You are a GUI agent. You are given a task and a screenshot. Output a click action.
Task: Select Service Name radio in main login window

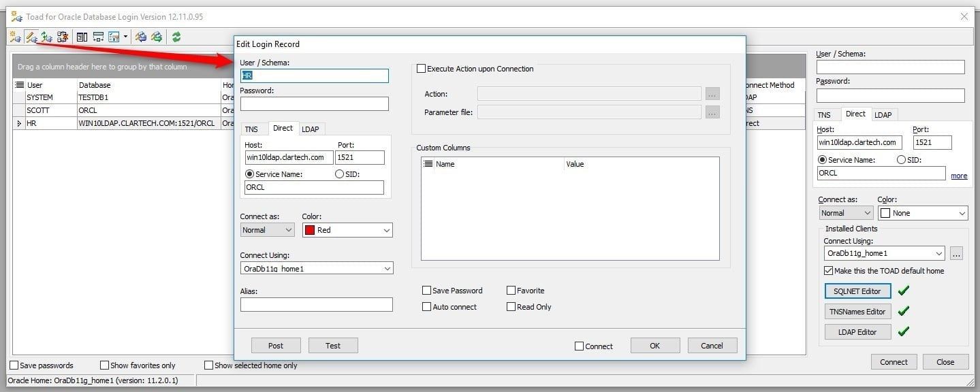[x=823, y=160]
